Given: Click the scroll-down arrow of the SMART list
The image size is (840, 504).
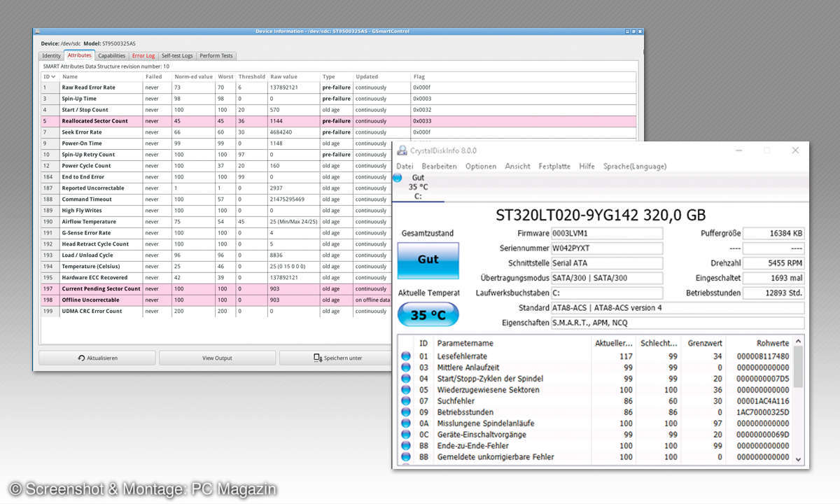Looking at the screenshot, I should tap(799, 459).
